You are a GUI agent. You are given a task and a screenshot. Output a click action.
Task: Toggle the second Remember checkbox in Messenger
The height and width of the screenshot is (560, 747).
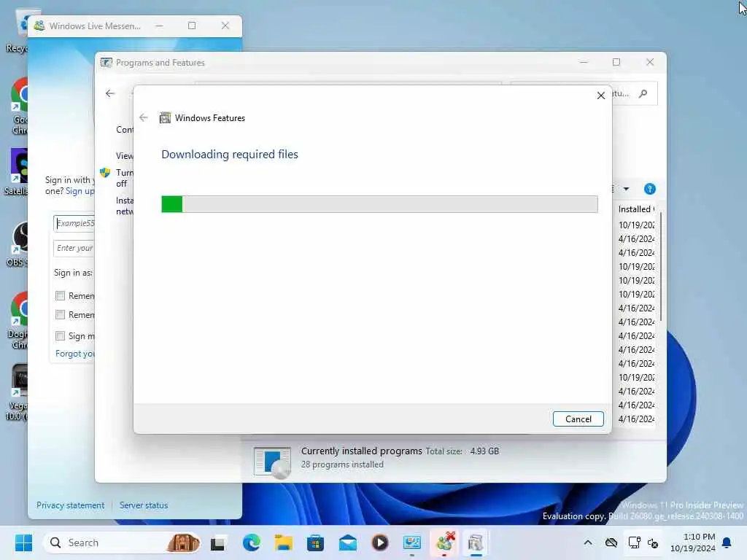click(60, 315)
